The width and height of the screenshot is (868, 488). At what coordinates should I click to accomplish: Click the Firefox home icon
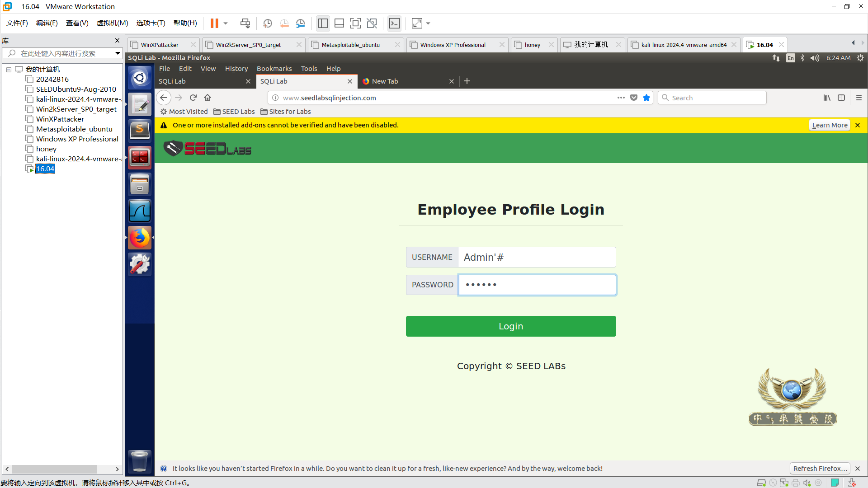[208, 98]
